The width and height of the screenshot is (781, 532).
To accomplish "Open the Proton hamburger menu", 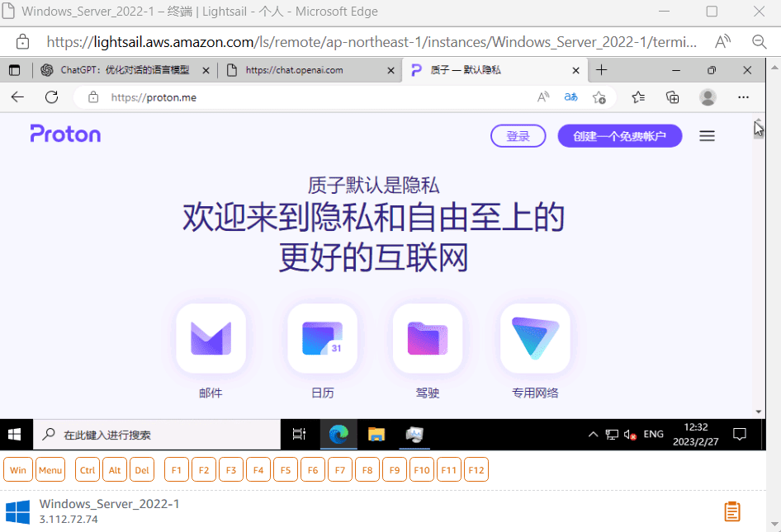I will tap(707, 135).
